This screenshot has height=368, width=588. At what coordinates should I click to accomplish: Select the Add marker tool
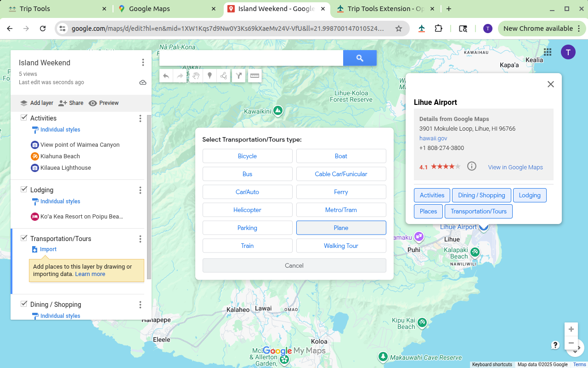tap(209, 76)
